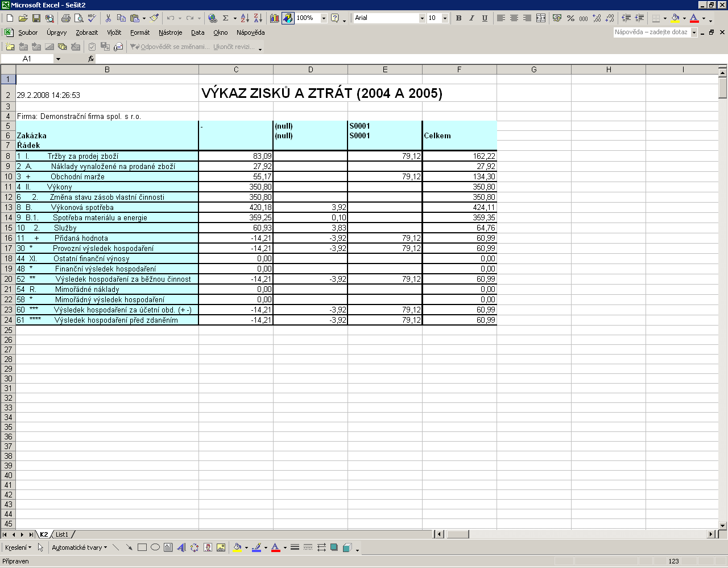Insert a picture from file
Screen dimensions: 728x568
pos(221,548)
